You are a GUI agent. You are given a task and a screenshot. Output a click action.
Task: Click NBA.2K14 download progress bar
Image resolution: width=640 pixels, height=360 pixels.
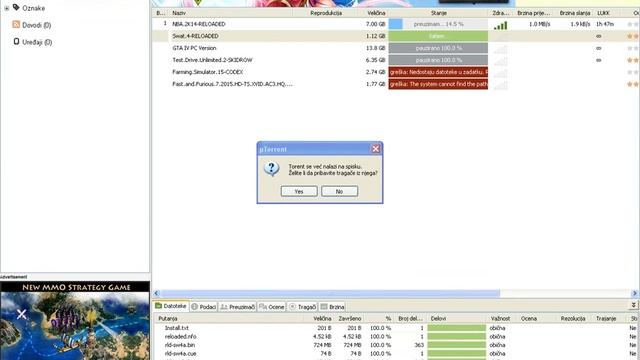tap(438, 24)
